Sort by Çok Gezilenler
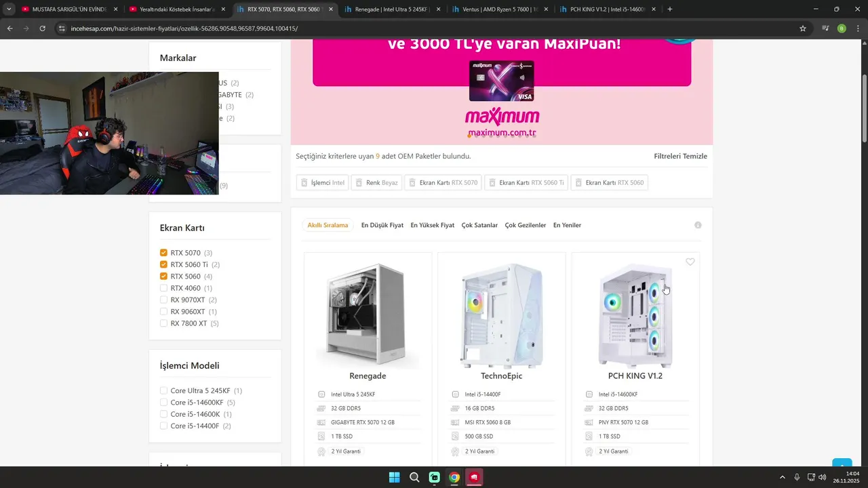The height and width of the screenshot is (488, 868). coord(526,225)
